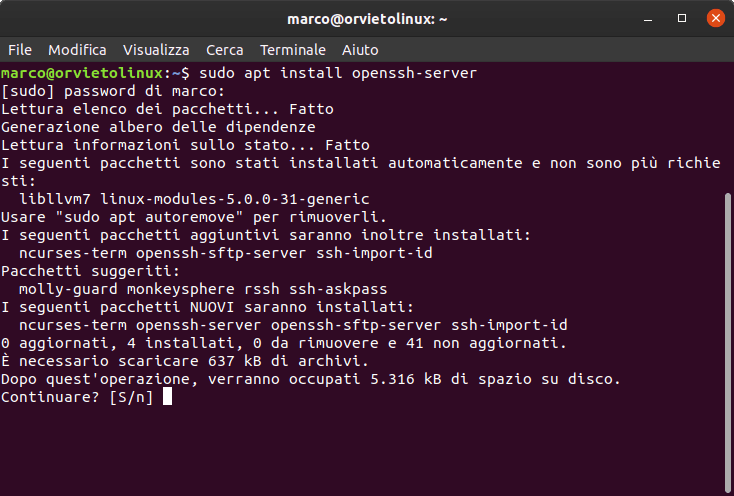Click the window title marco@orvietolinux: ~
This screenshot has width=734, height=496.
pyautogui.click(x=367, y=19)
